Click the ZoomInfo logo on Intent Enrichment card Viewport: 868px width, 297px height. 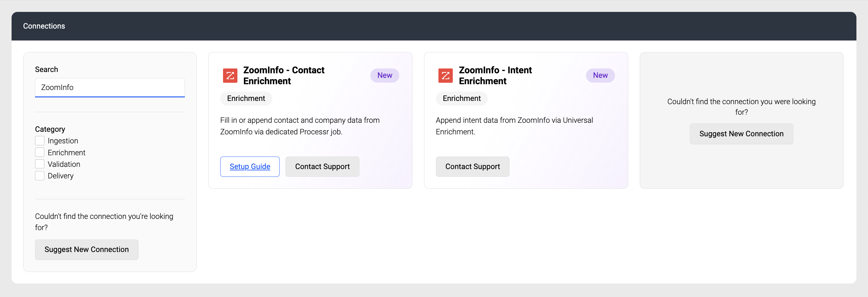tap(446, 76)
